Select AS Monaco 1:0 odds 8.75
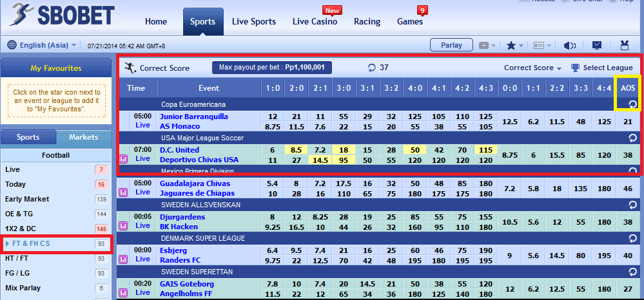 [x=273, y=126]
